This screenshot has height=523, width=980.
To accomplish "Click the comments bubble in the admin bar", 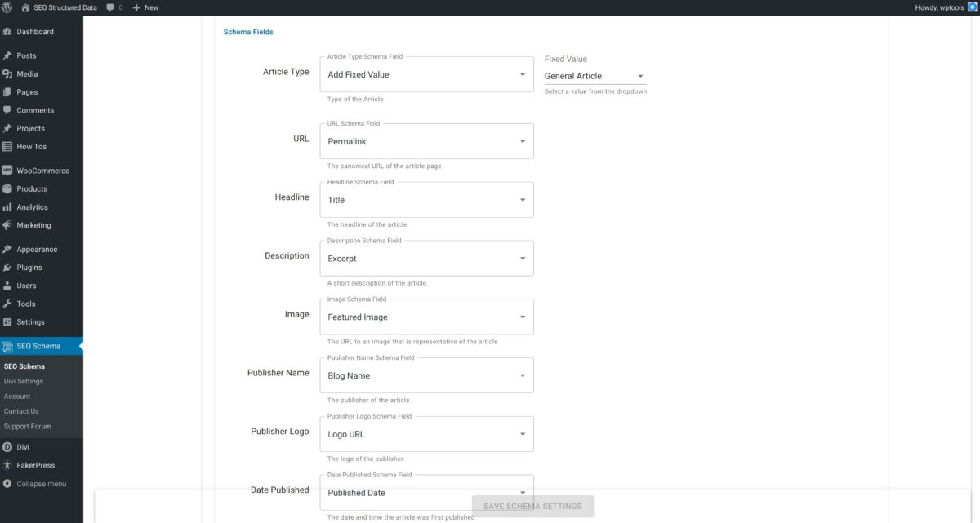I will (112, 7).
